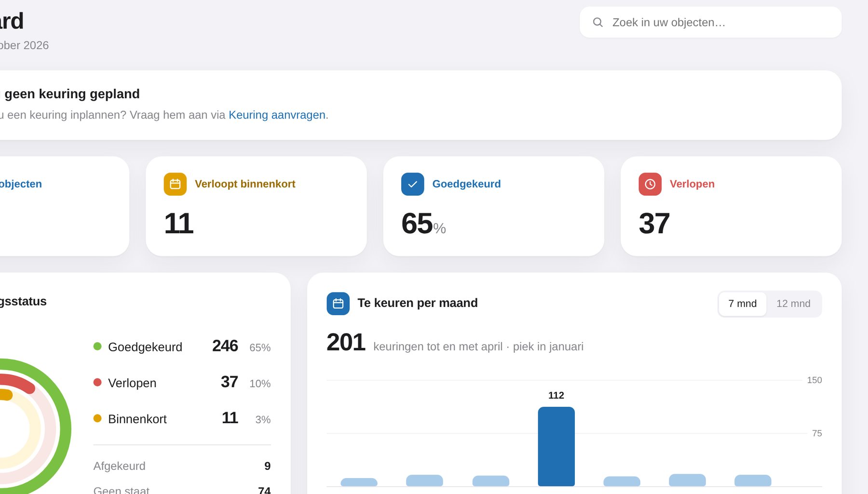Open the Verloopt binnenkort card

[256, 206]
